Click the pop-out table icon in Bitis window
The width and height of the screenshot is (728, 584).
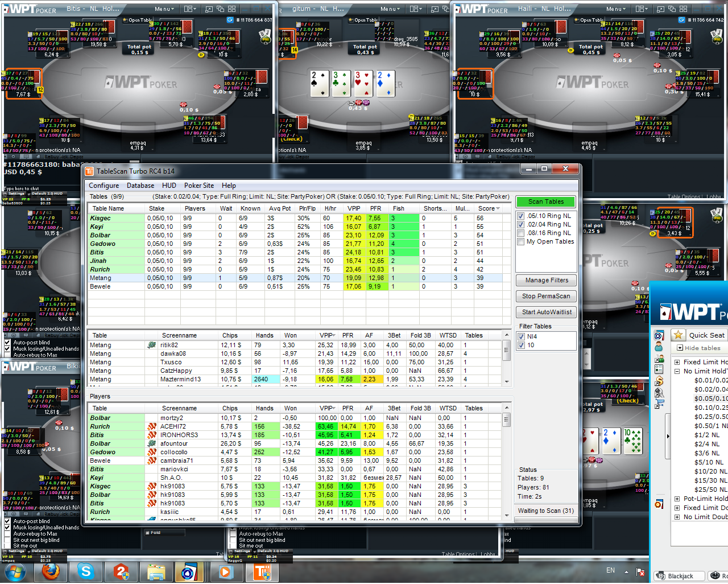(209, 9)
